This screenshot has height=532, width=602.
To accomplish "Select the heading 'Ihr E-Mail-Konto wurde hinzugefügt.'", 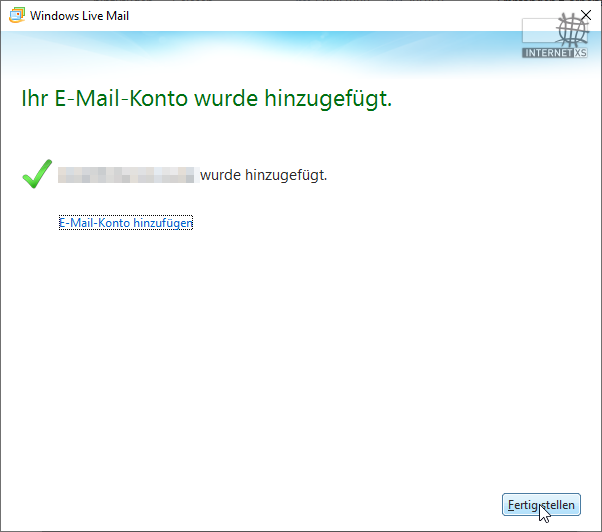I will [x=207, y=99].
